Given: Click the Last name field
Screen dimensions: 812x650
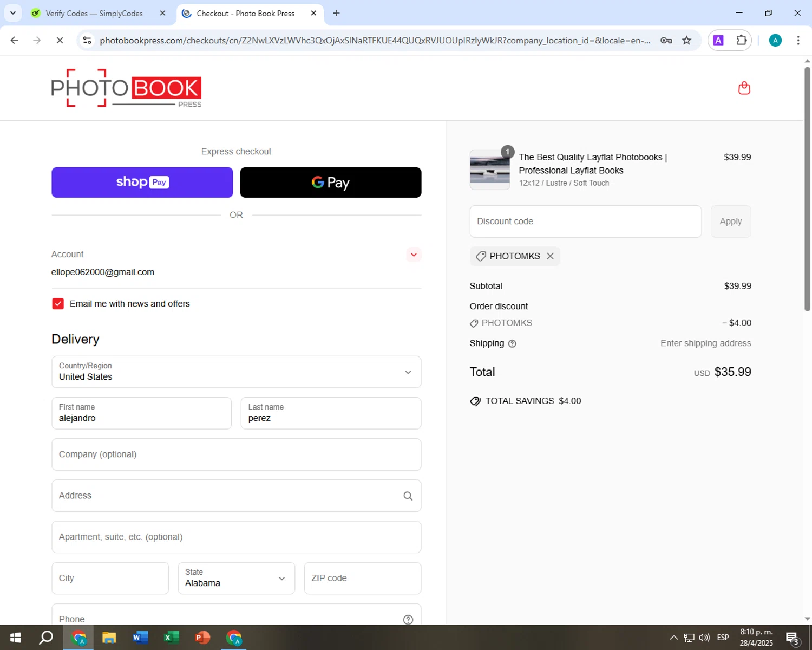Looking at the screenshot, I should pos(331,413).
